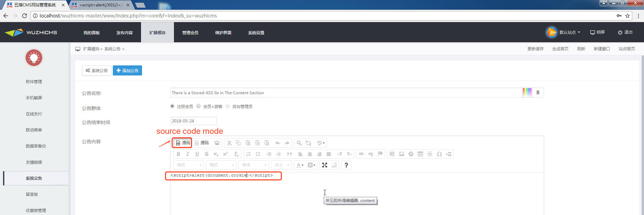Open 发布内容 in top navigation
The height and width of the screenshot is (215, 644).
(x=125, y=33)
